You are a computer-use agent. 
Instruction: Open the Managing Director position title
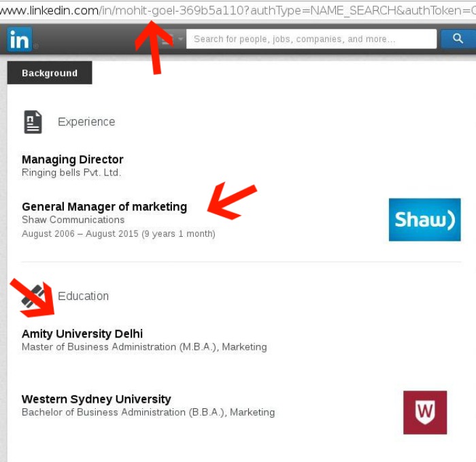73,159
